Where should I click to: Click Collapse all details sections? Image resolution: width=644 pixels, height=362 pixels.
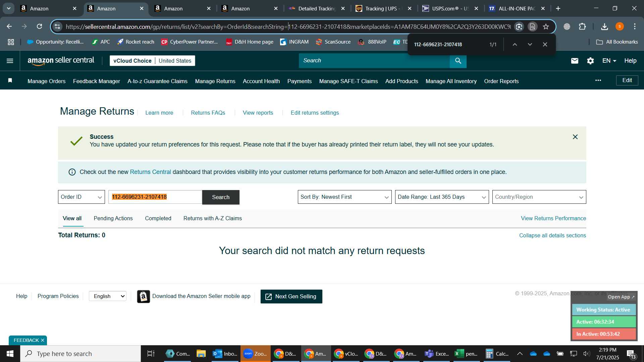tap(552, 236)
